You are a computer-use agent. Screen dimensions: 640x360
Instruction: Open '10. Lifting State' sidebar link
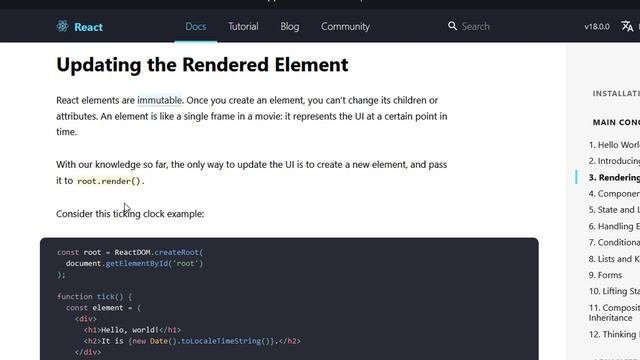click(614, 291)
